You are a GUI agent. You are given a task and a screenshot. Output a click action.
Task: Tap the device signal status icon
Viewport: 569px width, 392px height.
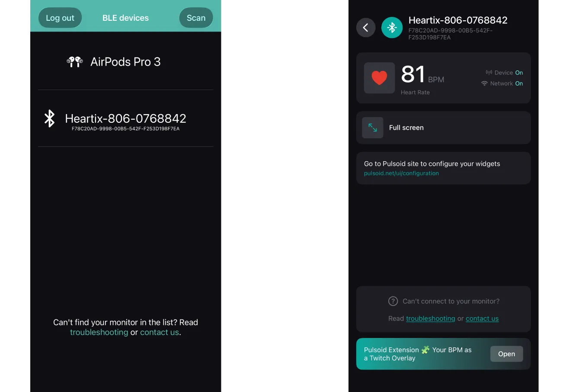489,73
